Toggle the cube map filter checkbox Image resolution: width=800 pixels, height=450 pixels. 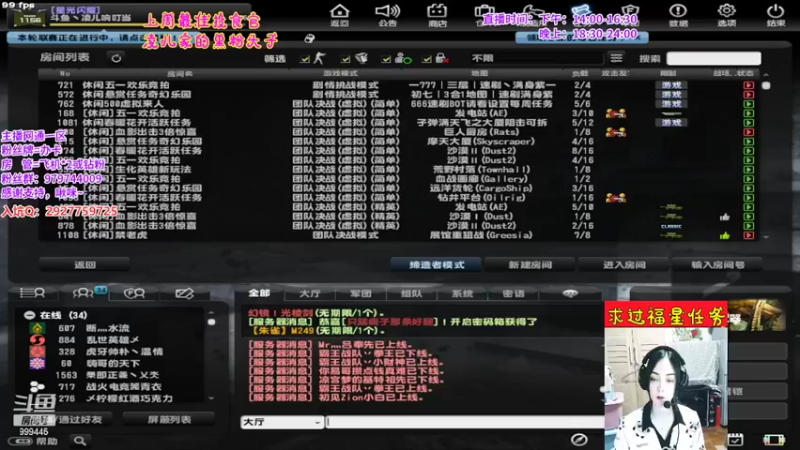pos(345,59)
